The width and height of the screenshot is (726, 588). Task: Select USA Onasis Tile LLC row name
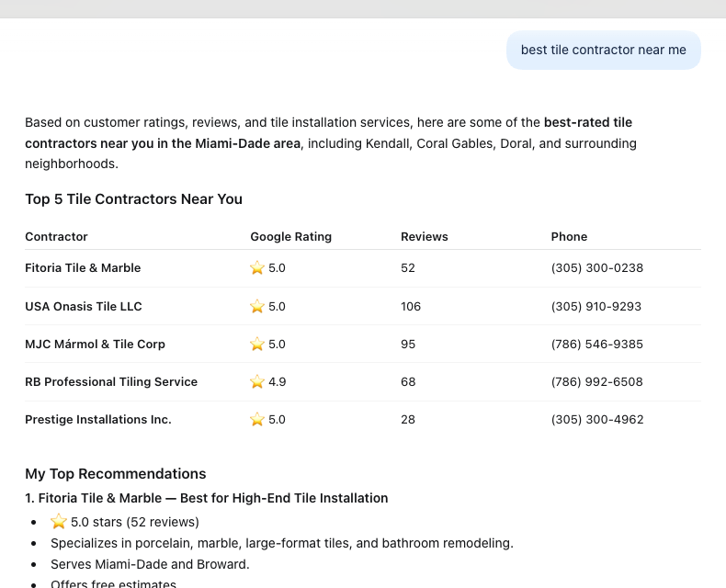point(84,307)
